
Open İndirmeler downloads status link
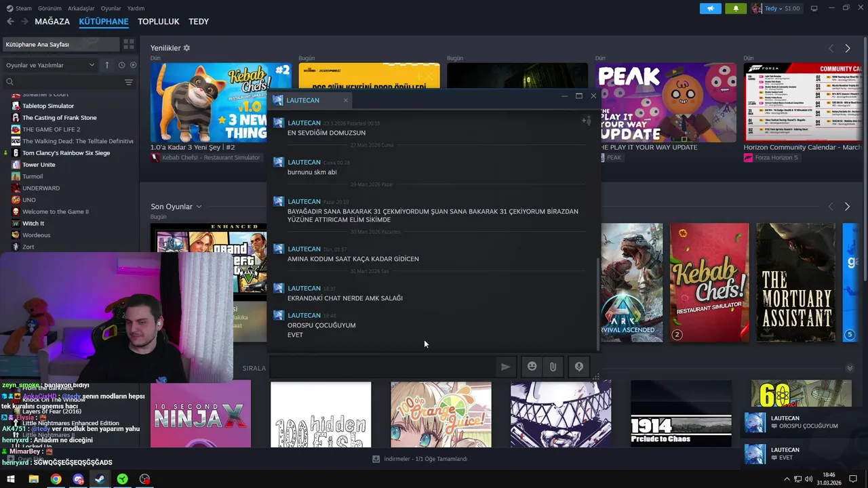420,459
